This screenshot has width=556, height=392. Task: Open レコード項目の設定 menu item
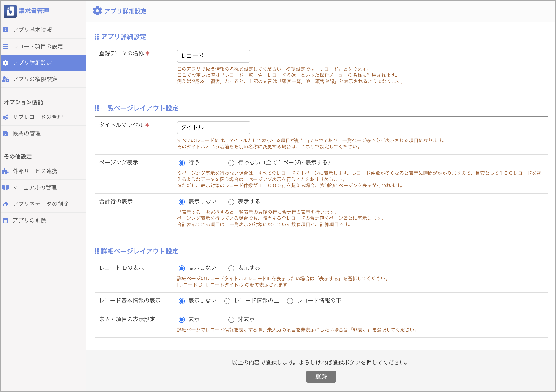pyautogui.click(x=43, y=47)
